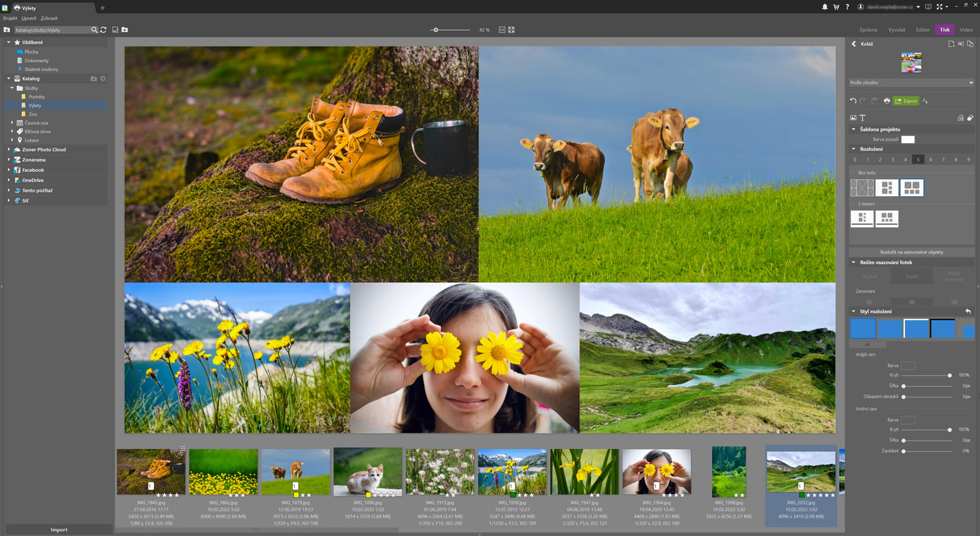Select the text tool (T) icon
980x536 pixels.
[x=862, y=118]
